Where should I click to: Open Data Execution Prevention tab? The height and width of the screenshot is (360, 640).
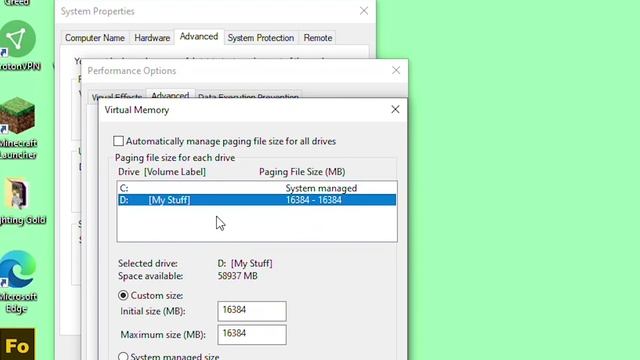tap(248, 96)
